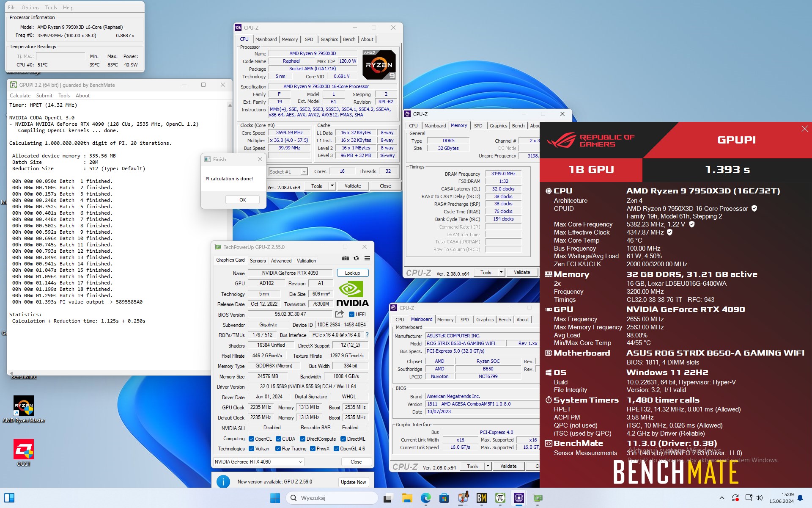Click Validate in the CPU-Z CPU window

tap(353, 186)
